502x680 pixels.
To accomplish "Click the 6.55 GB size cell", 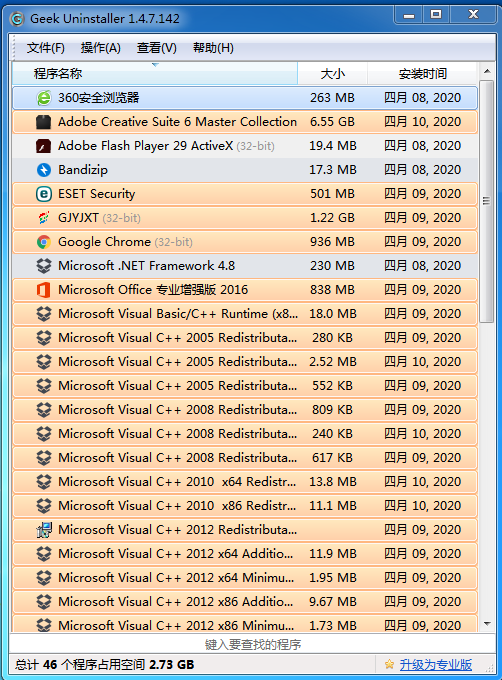I will click(x=332, y=122).
